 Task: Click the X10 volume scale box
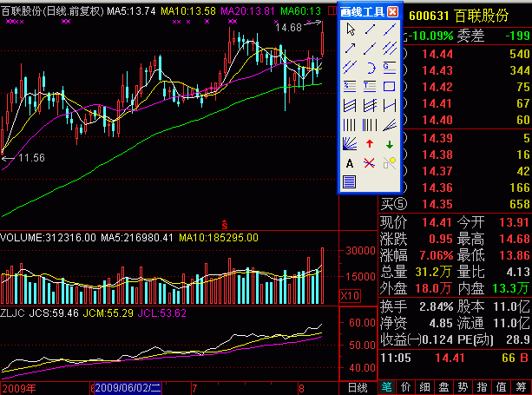coord(350,295)
